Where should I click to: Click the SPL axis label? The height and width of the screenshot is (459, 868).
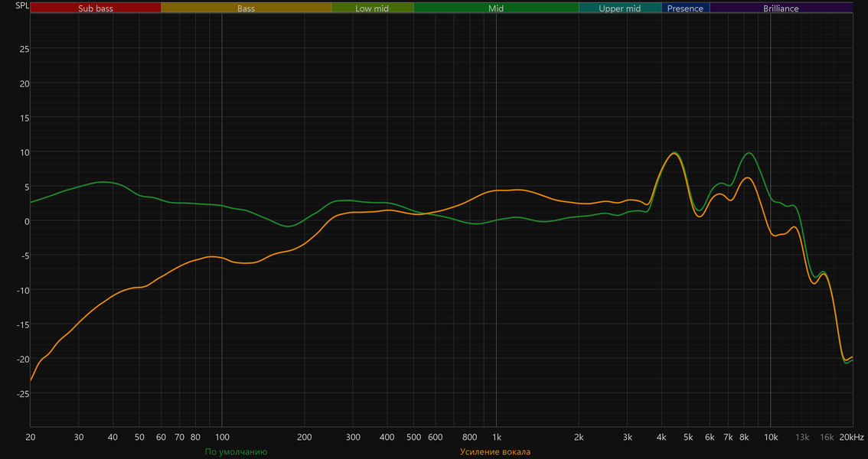[22, 6]
